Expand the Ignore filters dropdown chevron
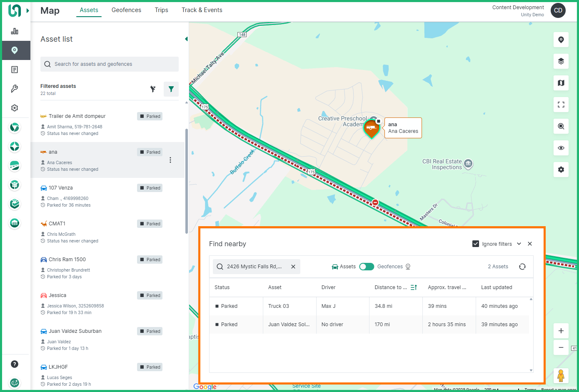This screenshot has height=392, width=579. pyautogui.click(x=519, y=244)
